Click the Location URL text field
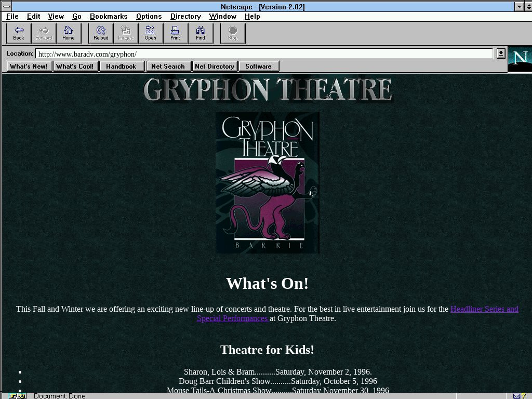 (264, 54)
